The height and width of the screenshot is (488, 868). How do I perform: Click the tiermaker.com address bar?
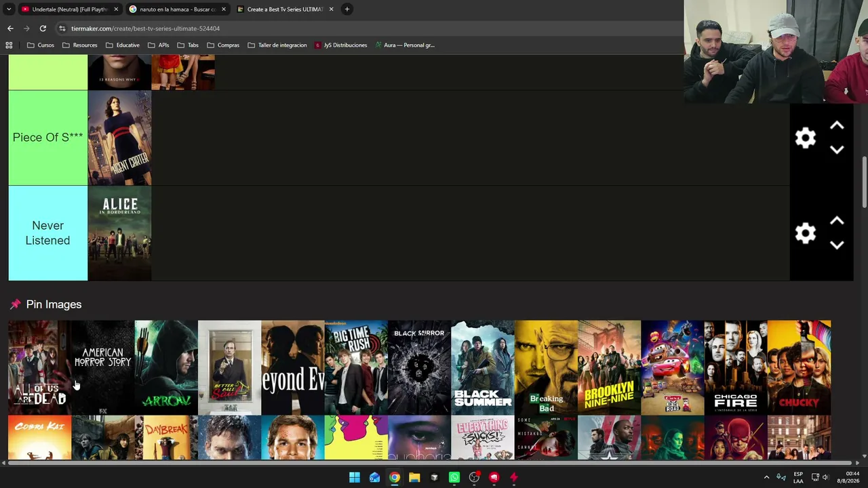[x=373, y=28]
